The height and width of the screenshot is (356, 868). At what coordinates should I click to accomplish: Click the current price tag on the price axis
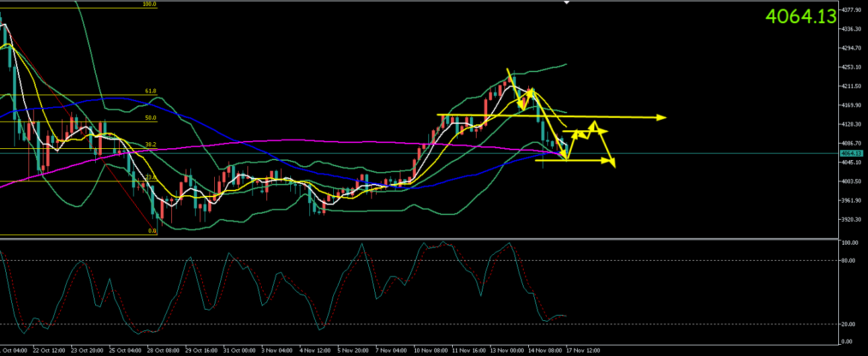(x=851, y=153)
